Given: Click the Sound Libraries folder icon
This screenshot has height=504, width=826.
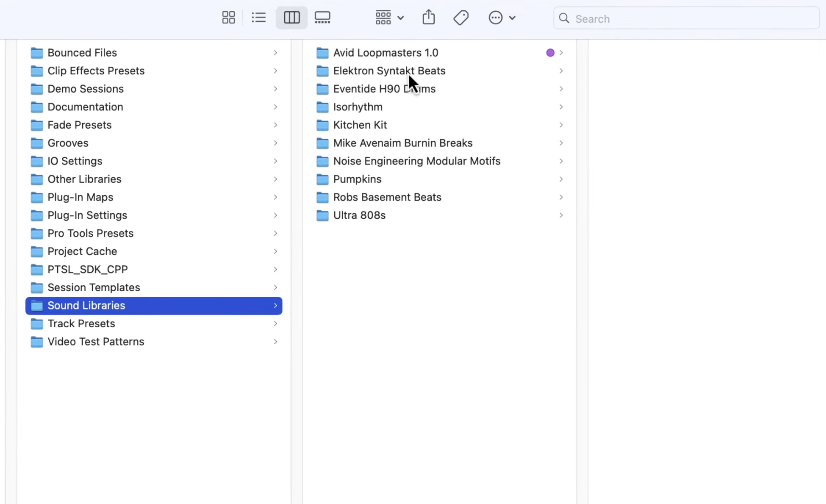Looking at the screenshot, I should tap(37, 306).
